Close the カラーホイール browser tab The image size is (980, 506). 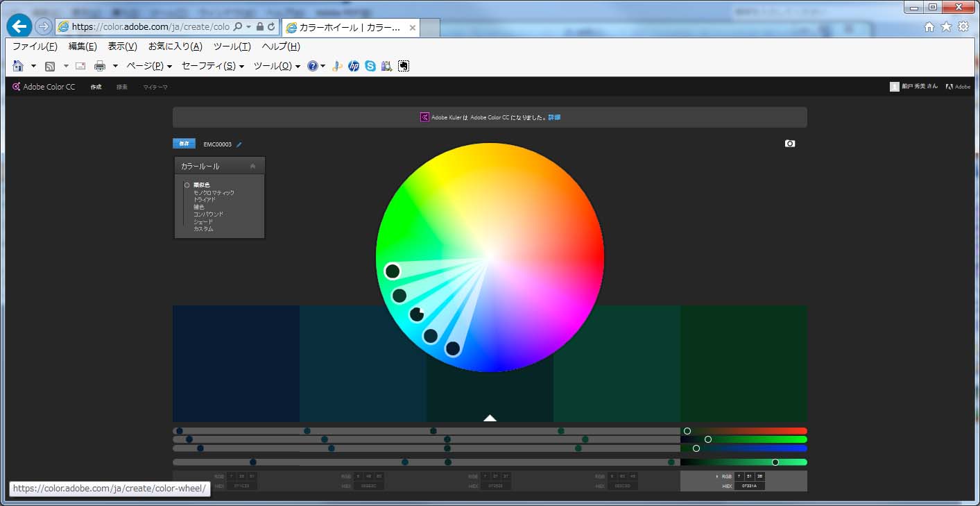tap(413, 28)
